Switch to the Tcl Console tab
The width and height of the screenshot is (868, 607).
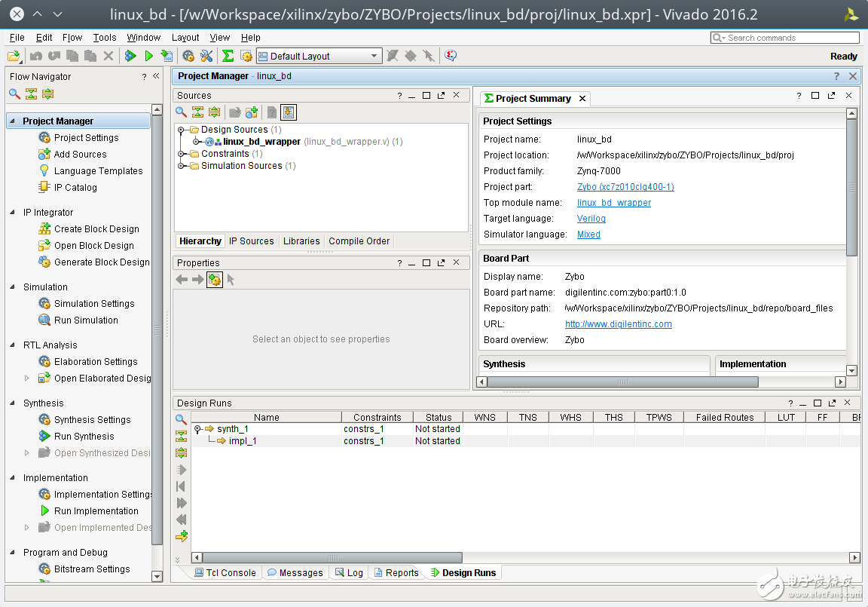pyautogui.click(x=225, y=573)
